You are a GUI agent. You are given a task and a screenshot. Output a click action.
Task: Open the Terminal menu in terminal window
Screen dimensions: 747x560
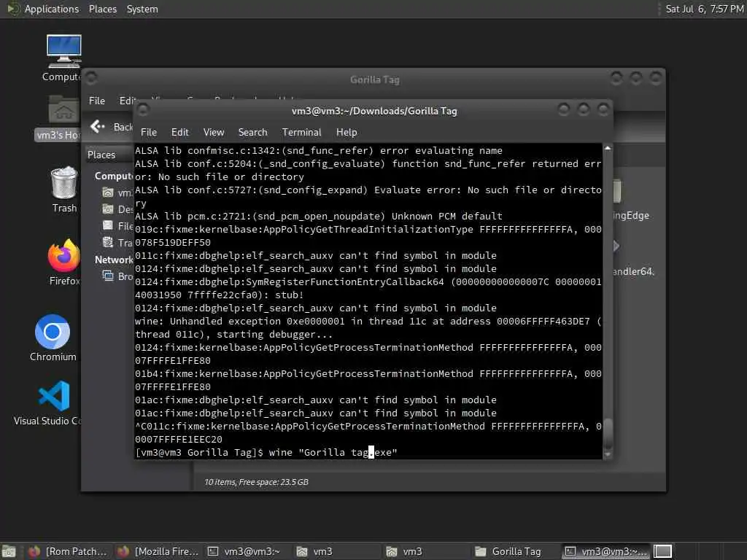[301, 133]
